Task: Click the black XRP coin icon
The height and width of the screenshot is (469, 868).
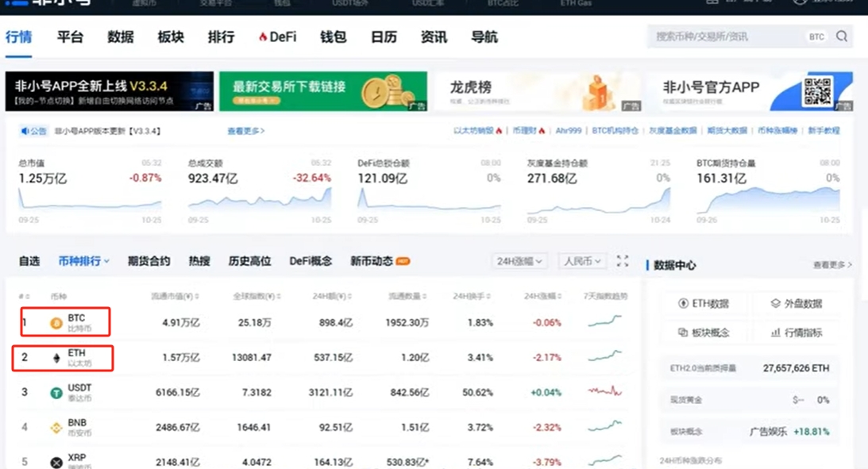Action: click(56, 463)
